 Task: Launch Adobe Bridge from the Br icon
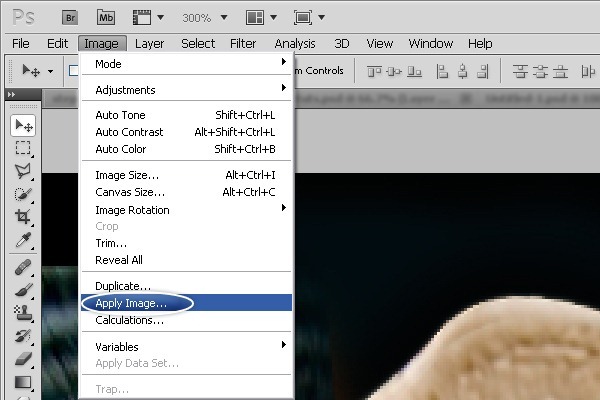[x=70, y=17]
